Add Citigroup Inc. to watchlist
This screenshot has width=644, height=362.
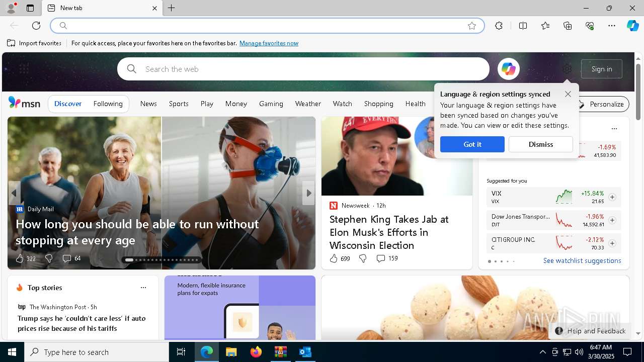coord(612,243)
